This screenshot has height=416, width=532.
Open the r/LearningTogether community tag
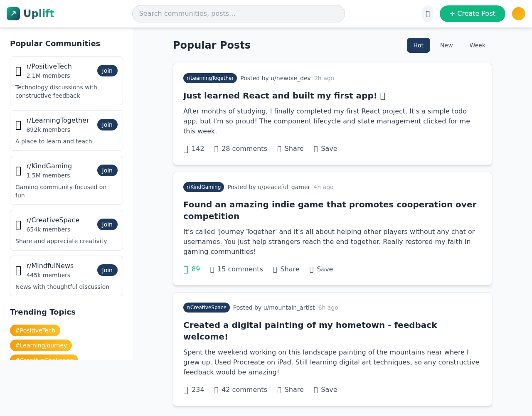pos(210,78)
